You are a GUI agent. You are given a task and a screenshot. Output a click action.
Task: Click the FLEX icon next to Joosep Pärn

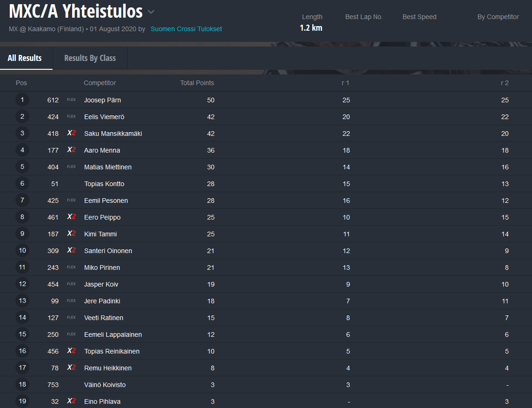tap(71, 100)
